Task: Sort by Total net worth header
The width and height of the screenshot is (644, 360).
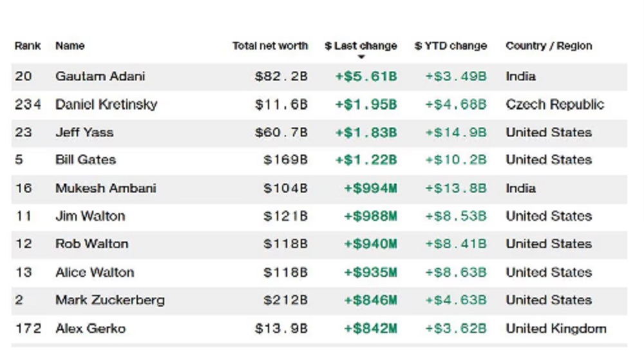Action: coord(270,46)
